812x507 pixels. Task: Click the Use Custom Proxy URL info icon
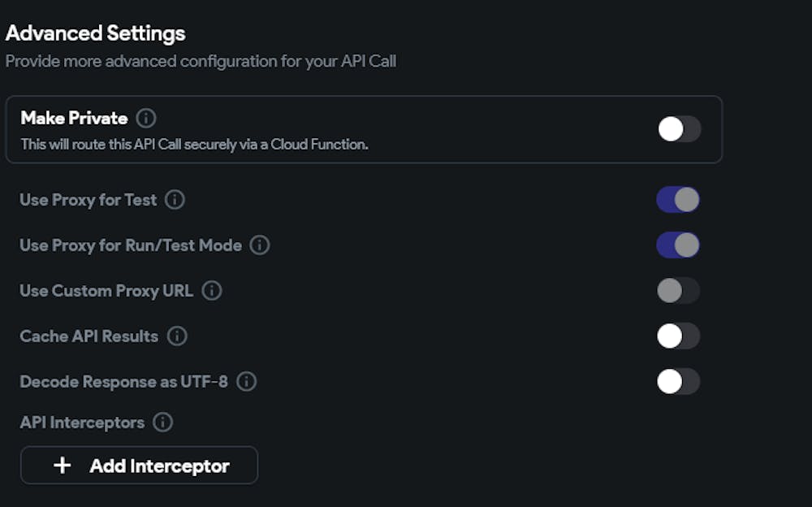212,291
